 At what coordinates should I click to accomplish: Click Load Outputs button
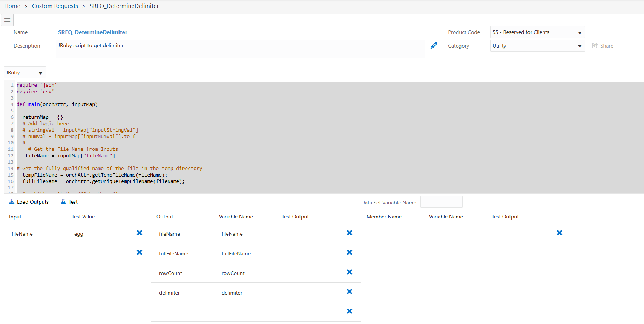(29, 202)
